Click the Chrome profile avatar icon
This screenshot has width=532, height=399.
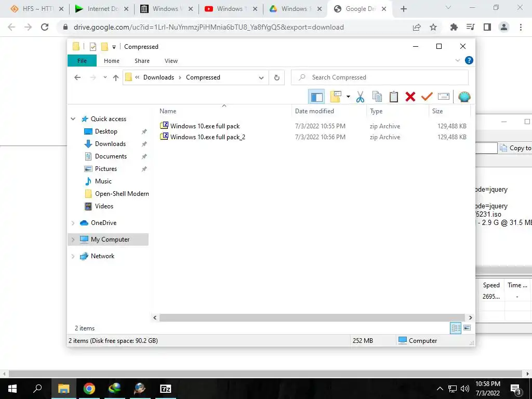coord(504,27)
